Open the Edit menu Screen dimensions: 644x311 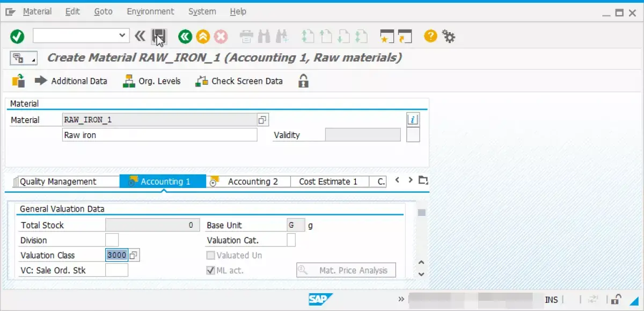click(72, 11)
